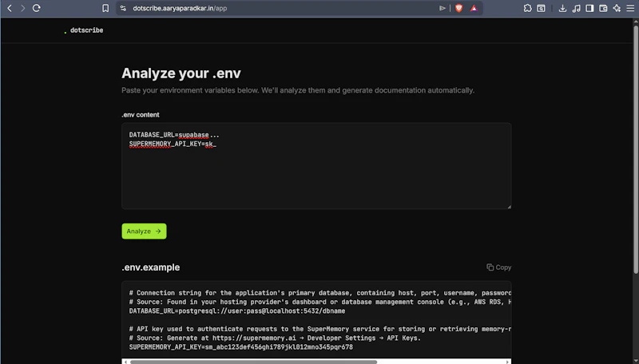Click the '# Connection string for the application's' comment
The width and height of the screenshot is (639, 364).
[x=320, y=293]
